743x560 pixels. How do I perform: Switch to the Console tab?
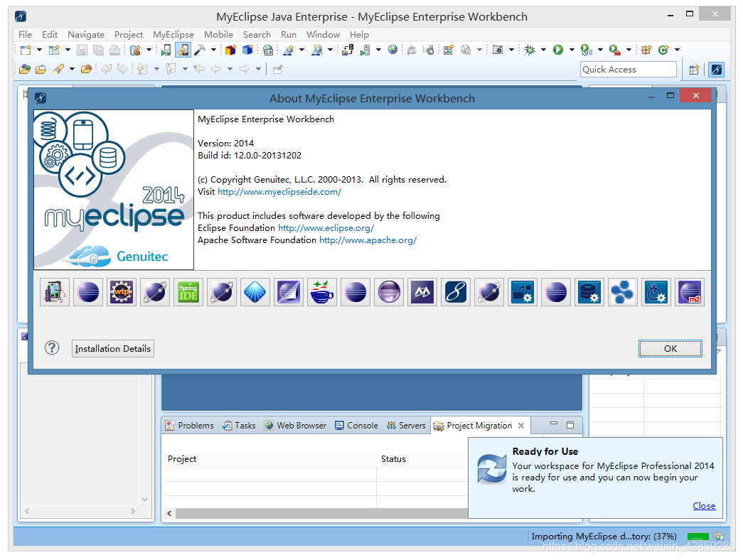click(356, 425)
